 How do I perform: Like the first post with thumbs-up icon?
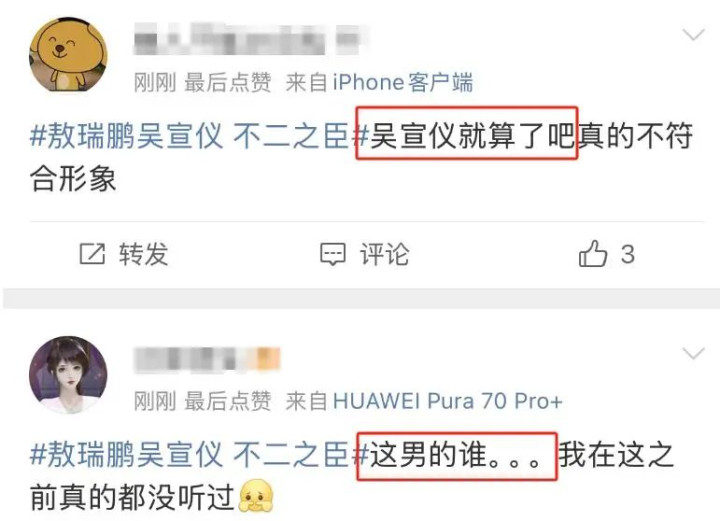593,253
